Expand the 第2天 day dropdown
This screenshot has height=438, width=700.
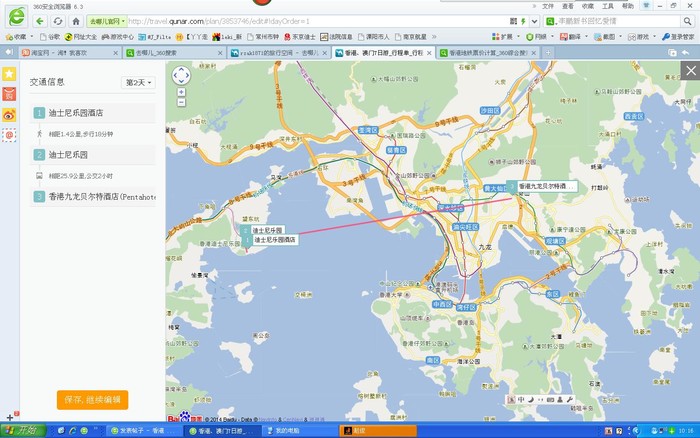pyautogui.click(x=139, y=83)
